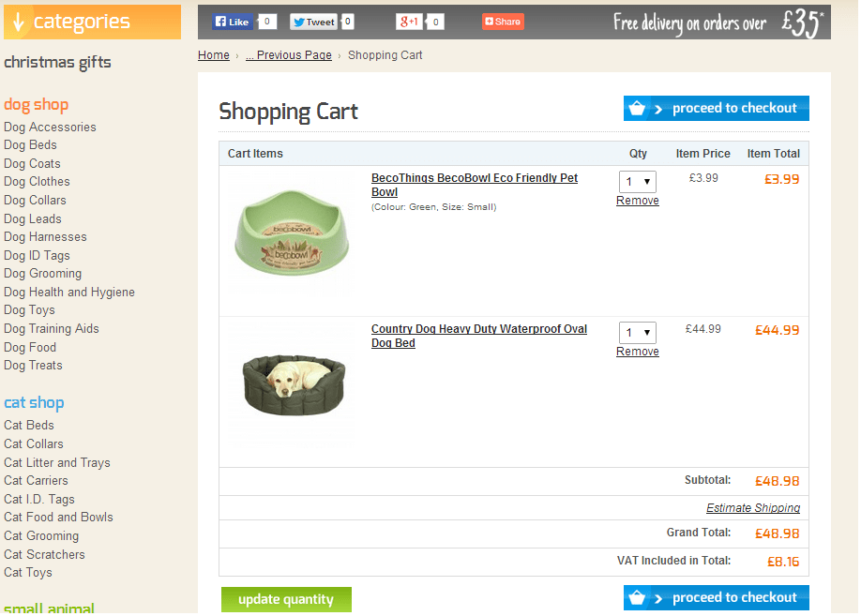Open Dog Toys category
Screen dimensions: 861x616
[29, 310]
